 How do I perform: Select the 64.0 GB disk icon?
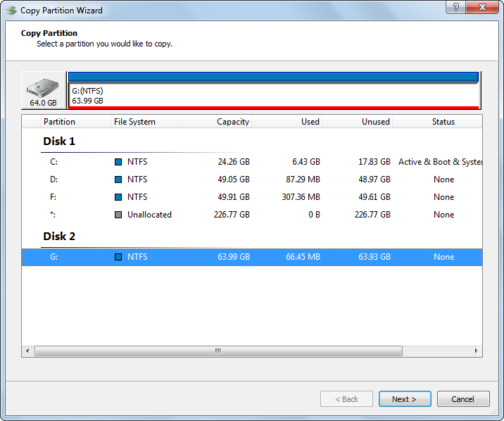coord(44,90)
